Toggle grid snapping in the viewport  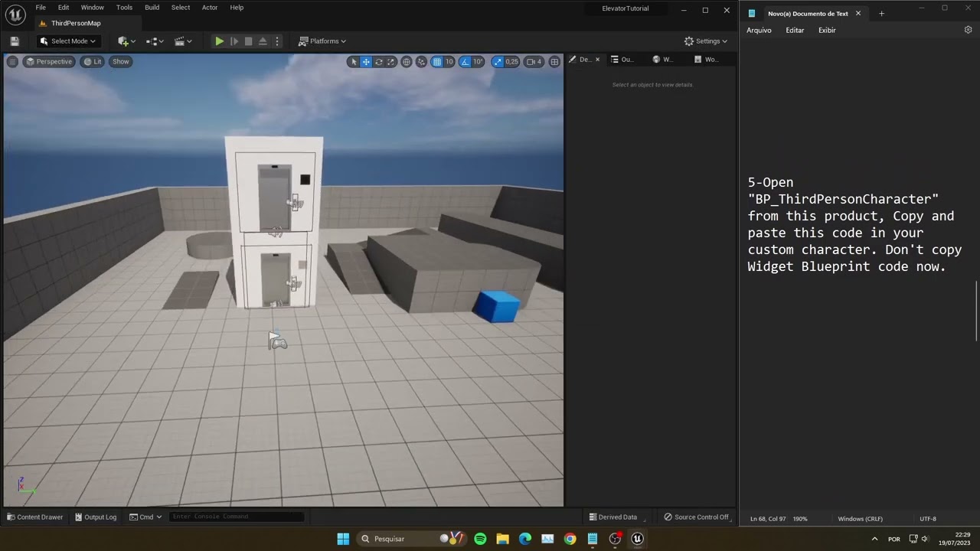click(x=436, y=62)
